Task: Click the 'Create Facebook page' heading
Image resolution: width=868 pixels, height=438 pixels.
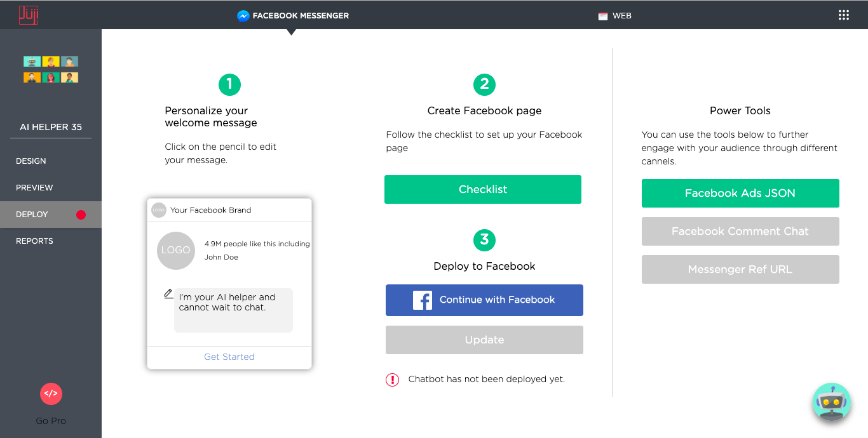Action: click(x=484, y=110)
